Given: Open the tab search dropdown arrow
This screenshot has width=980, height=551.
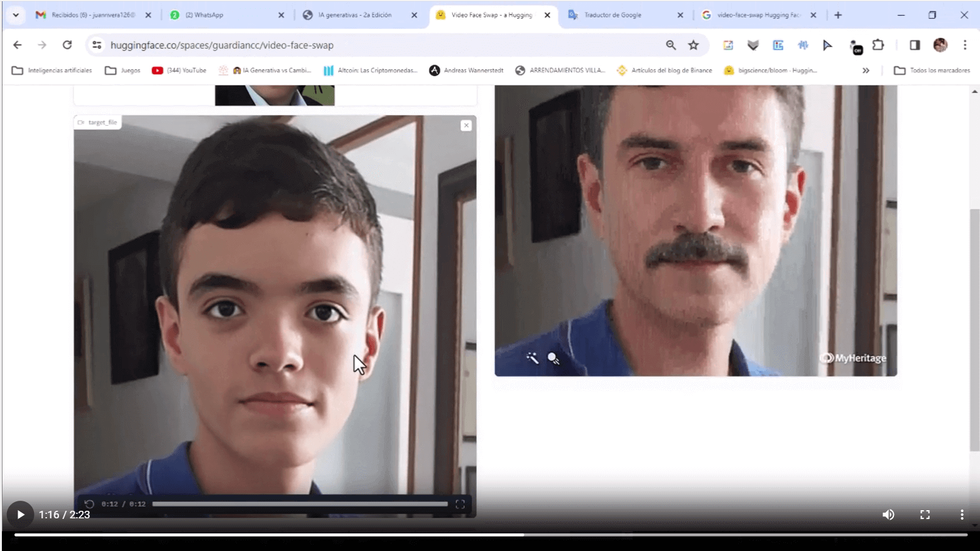Looking at the screenshot, I should 16,15.
